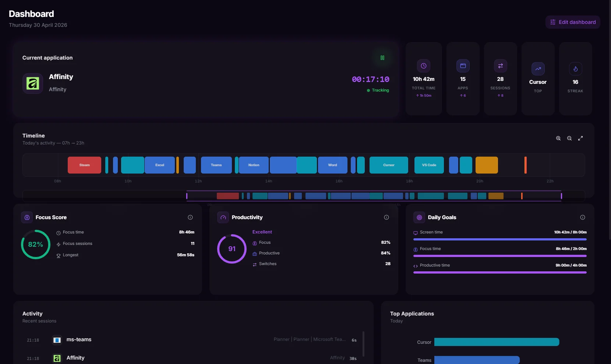611x364 pixels.
Task: Click the gauge icon beside Productivity title
Action: 223,217
